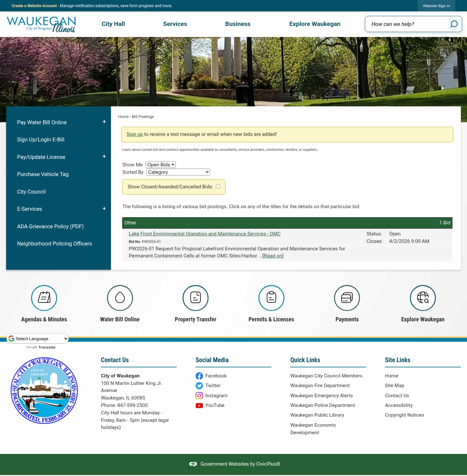
Task: Open the Business navigation menu
Action: pos(238,24)
